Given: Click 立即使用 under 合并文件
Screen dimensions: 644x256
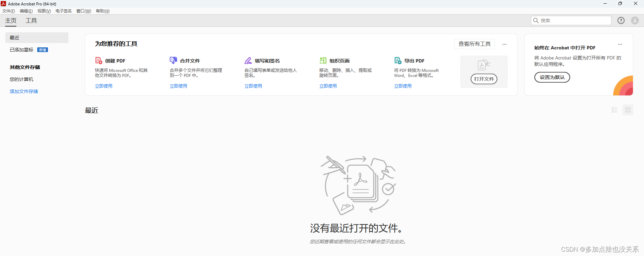Looking at the screenshot, I should (178, 86).
